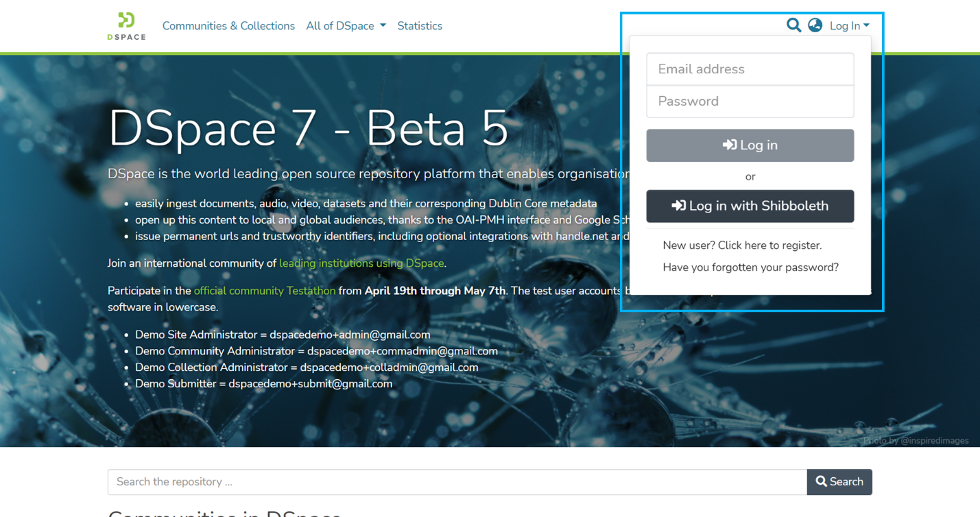Click Log in with Shibboleth

[x=750, y=206]
